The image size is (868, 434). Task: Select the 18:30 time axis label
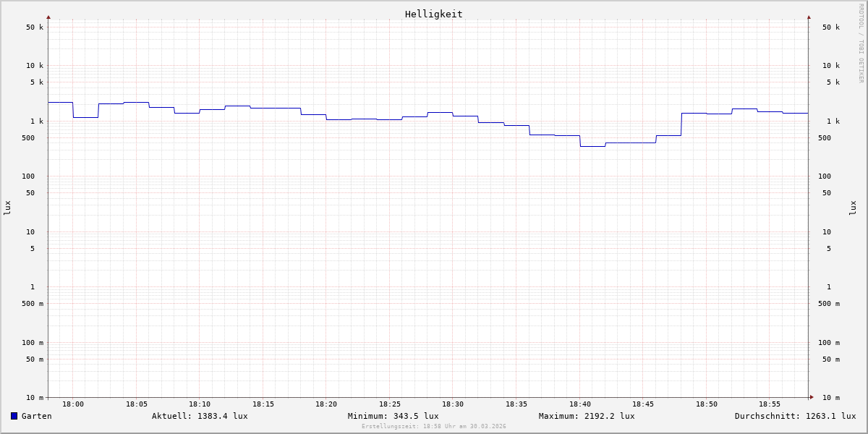[453, 404]
